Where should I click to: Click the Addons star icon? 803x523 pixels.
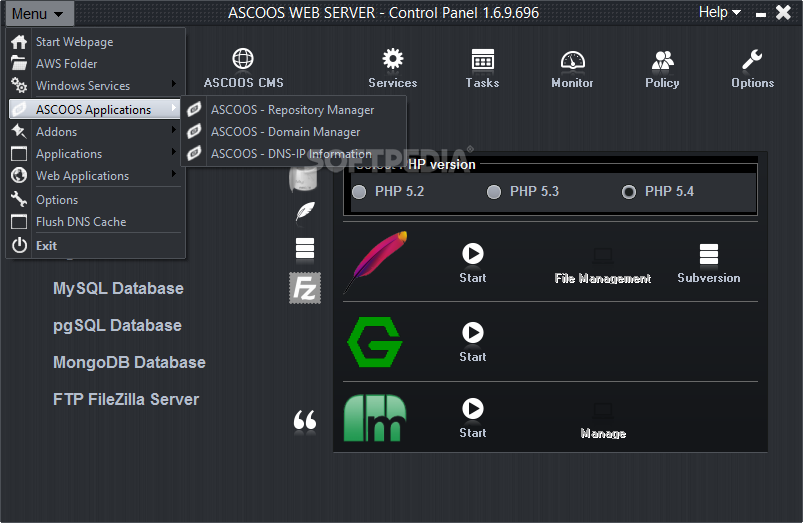(19, 132)
